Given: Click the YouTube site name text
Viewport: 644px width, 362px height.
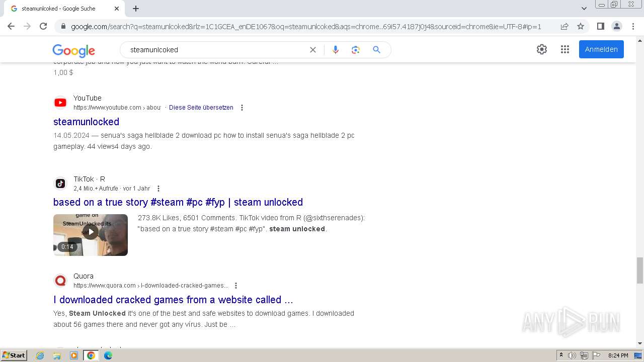Looking at the screenshot, I should (88, 98).
